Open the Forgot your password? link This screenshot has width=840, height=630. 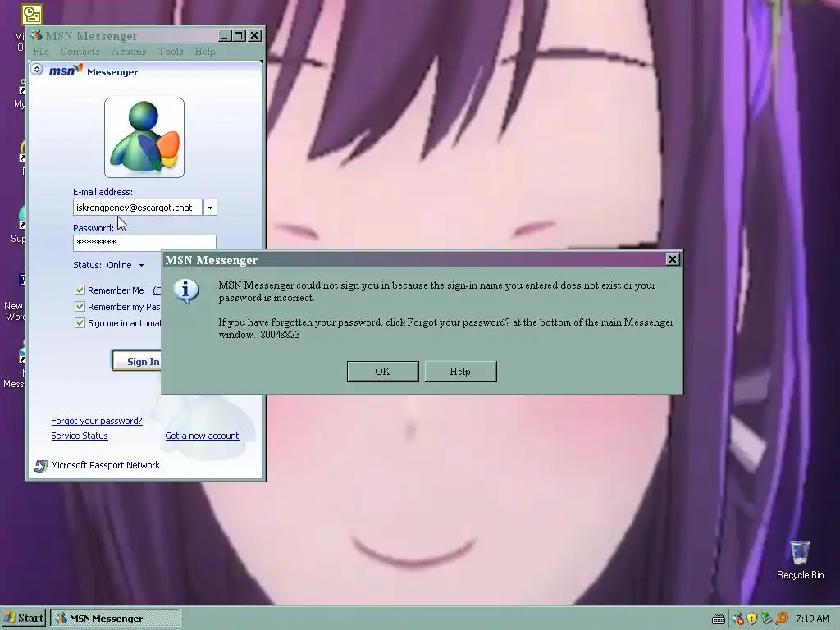coord(97,421)
